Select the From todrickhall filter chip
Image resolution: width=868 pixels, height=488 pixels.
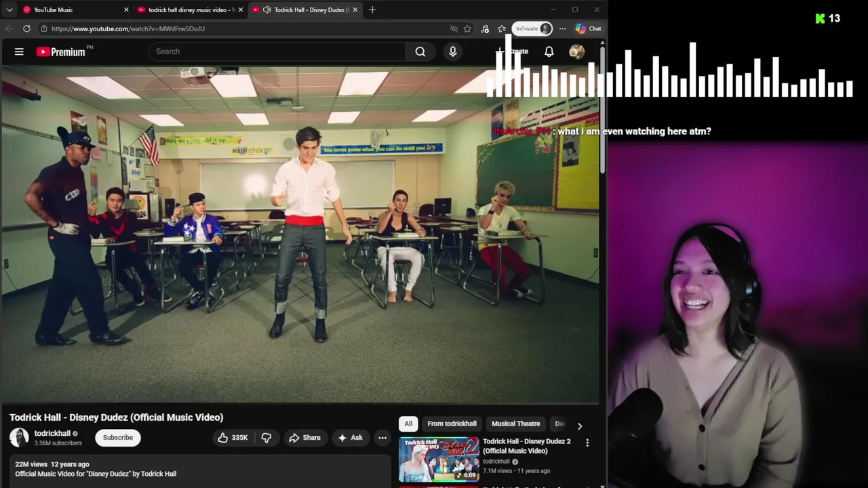(452, 424)
